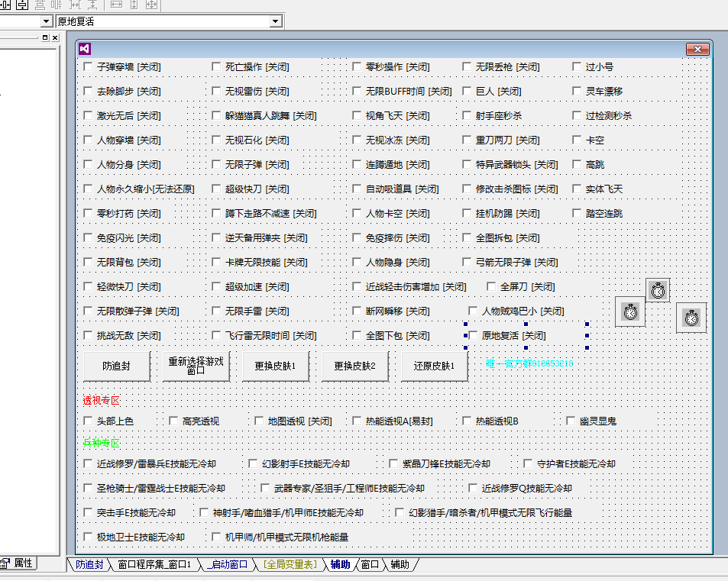Click the same-height sizing toolbar icon
This screenshot has height=581, width=728.
134,5
